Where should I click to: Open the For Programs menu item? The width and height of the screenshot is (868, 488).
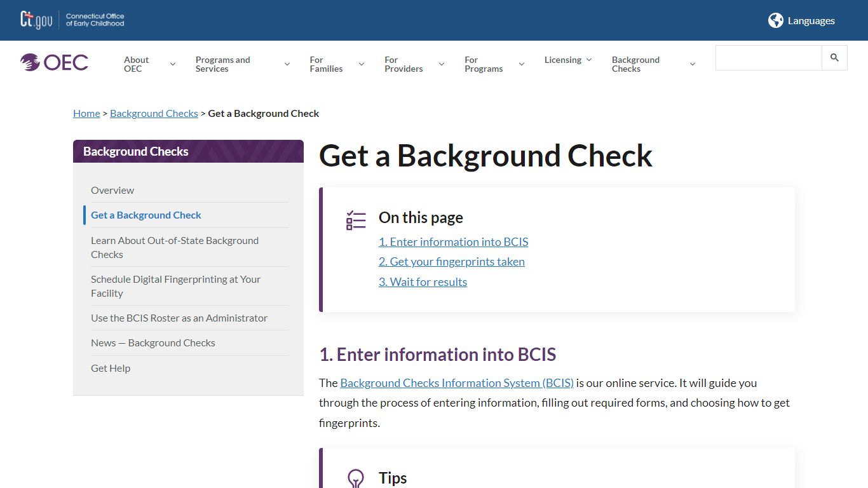484,64
